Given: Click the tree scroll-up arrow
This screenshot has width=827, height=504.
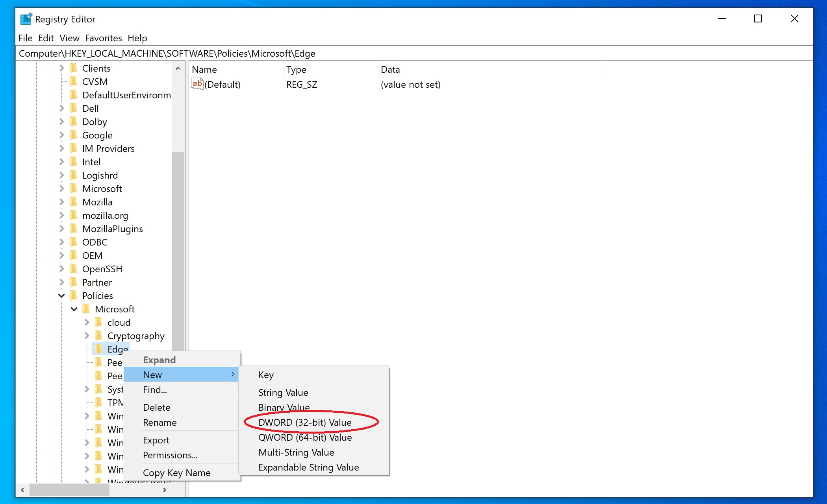Looking at the screenshot, I should tap(178, 68).
